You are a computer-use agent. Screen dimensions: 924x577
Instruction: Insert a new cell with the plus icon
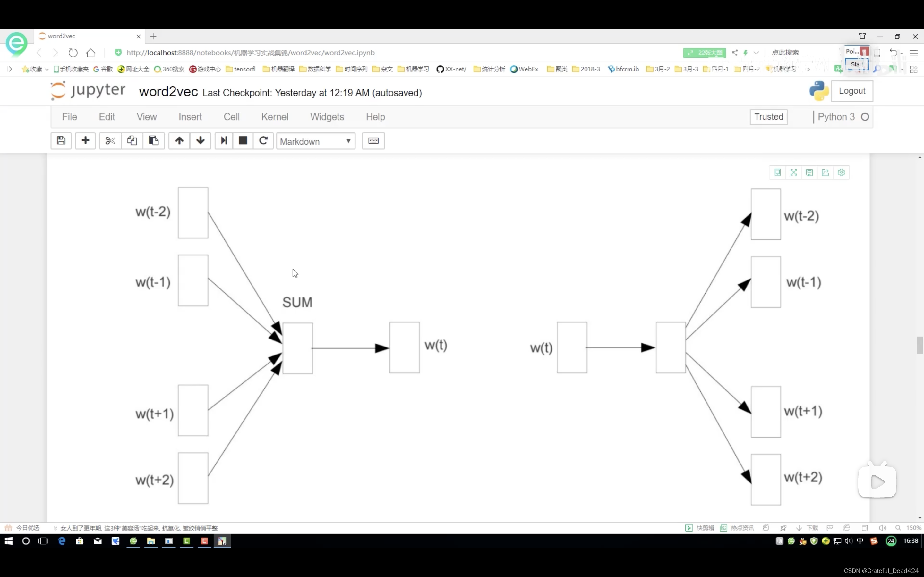[85, 140]
